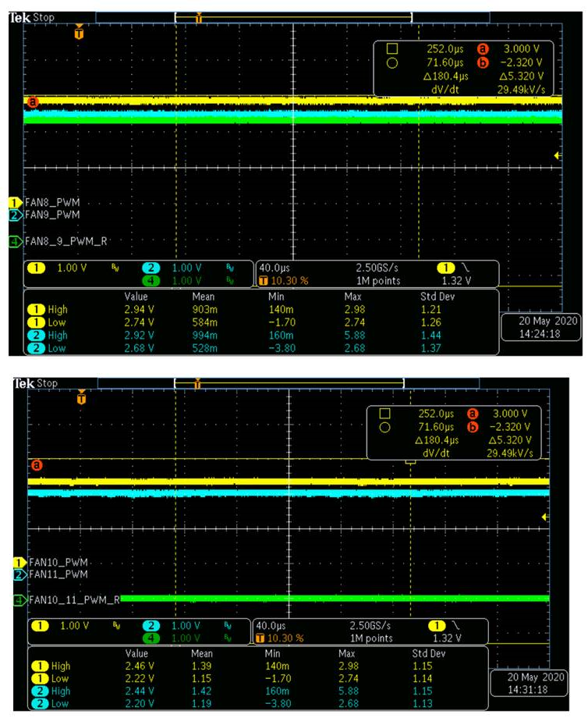This screenshot has height=718, width=588.
Task: Click the record view bar T marker in FAN10 capture
Action: coord(197,383)
